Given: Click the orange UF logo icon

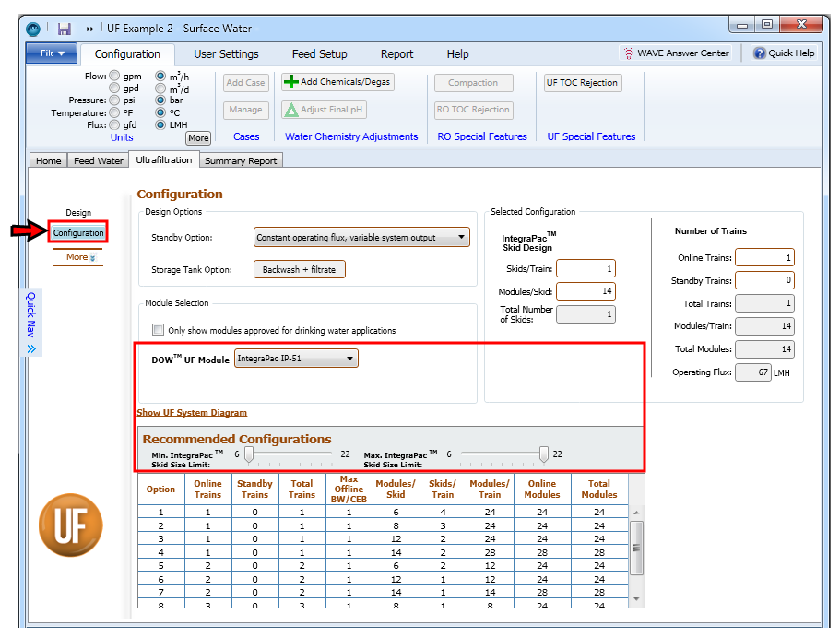Looking at the screenshot, I should 71,525.
